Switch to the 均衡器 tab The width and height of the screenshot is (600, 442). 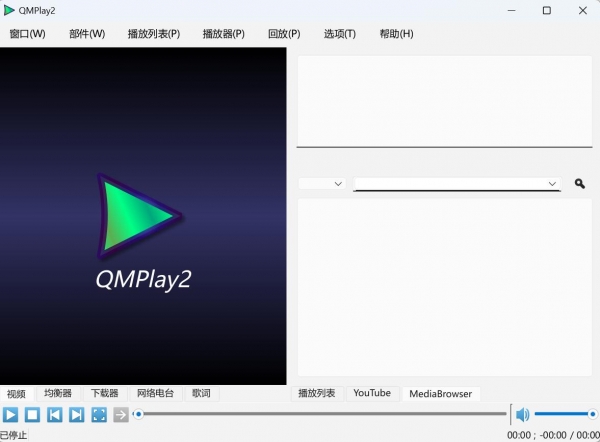tap(58, 393)
